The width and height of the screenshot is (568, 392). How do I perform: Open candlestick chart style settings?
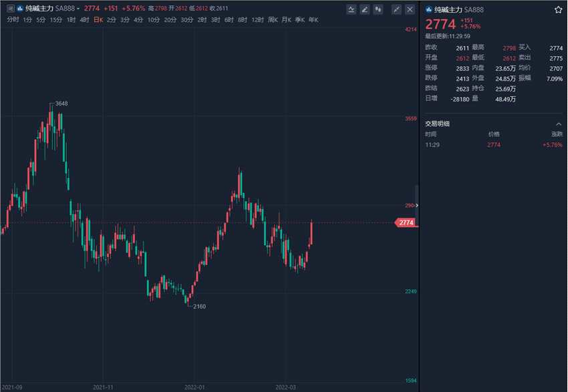tap(378, 9)
